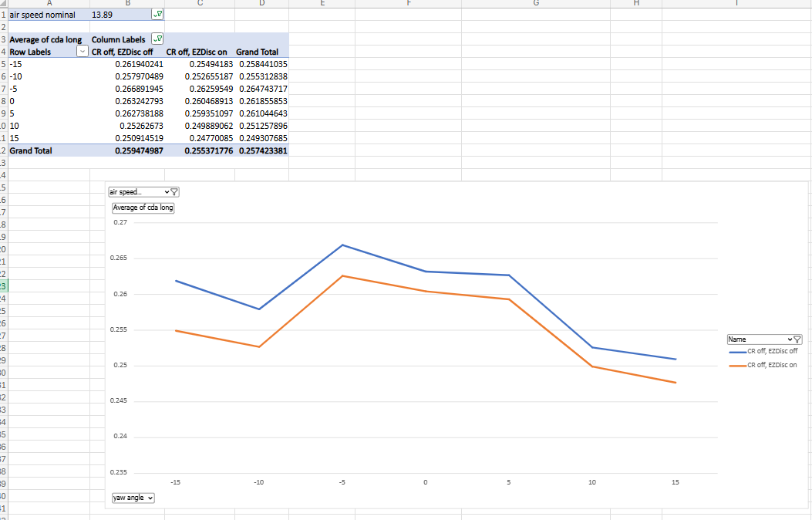Image resolution: width=812 pixels, height=520 pixels.
Task: Click the Select All corner triangle
Action: tap(3, 4)
